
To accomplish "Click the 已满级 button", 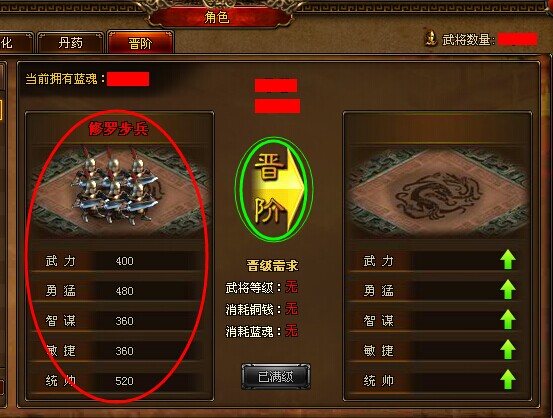I will click(x=276, y=377).
